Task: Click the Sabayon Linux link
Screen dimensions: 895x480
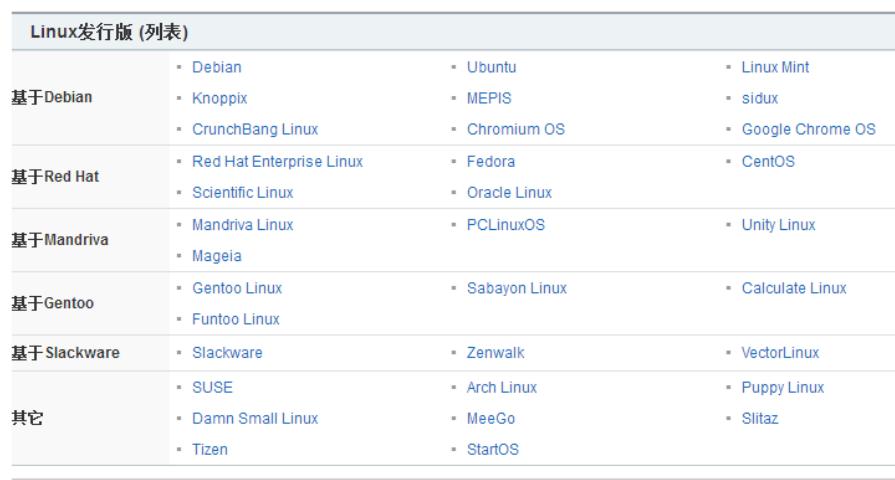Action: click(x=516, y=288)
